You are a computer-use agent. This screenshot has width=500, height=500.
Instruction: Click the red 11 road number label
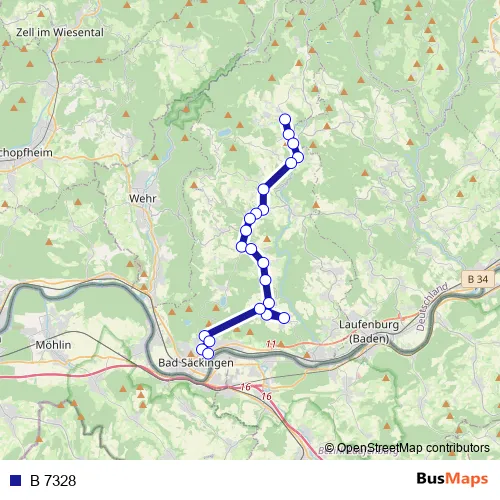pyautogui.click(x=271, y=344)
